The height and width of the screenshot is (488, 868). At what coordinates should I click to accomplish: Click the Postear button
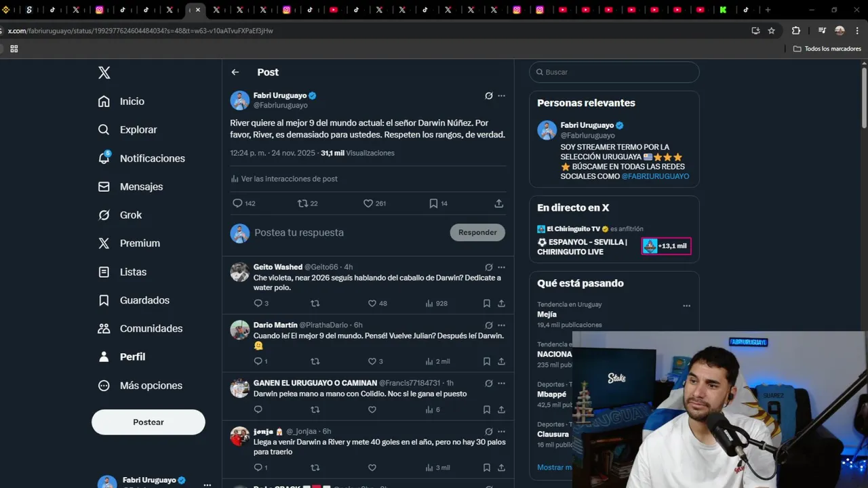pos(149,422)
